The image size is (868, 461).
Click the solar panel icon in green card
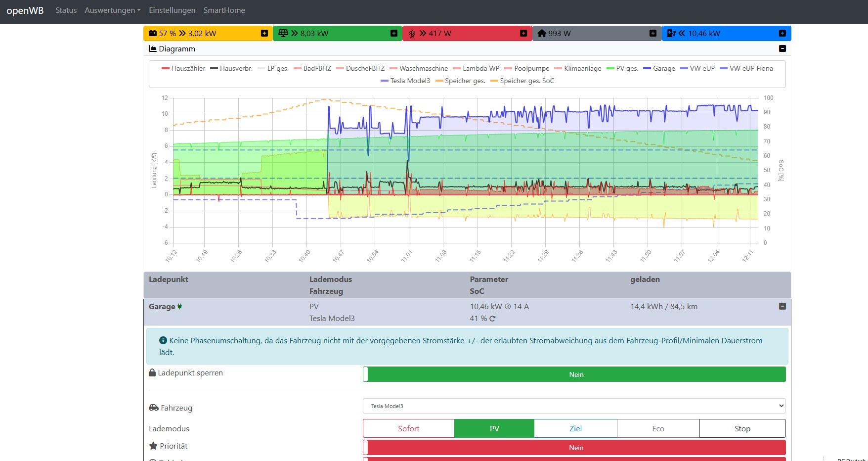[283, 33]
